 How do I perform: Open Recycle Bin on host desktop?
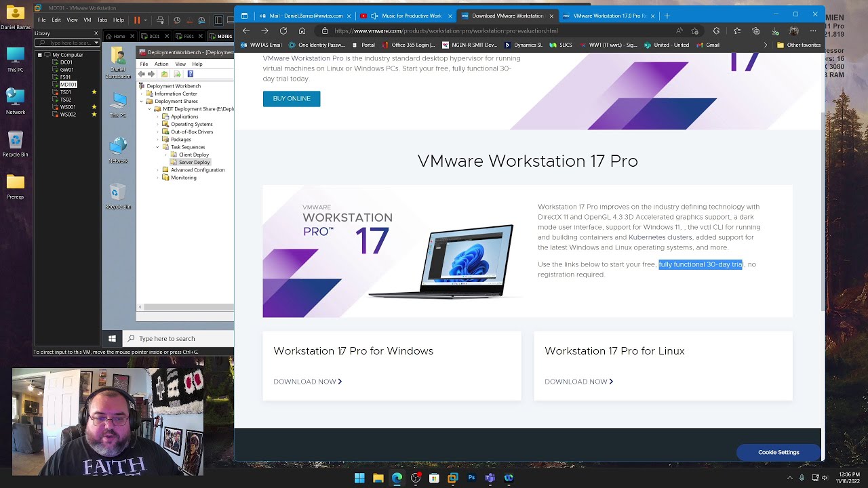tap(15, 144)
